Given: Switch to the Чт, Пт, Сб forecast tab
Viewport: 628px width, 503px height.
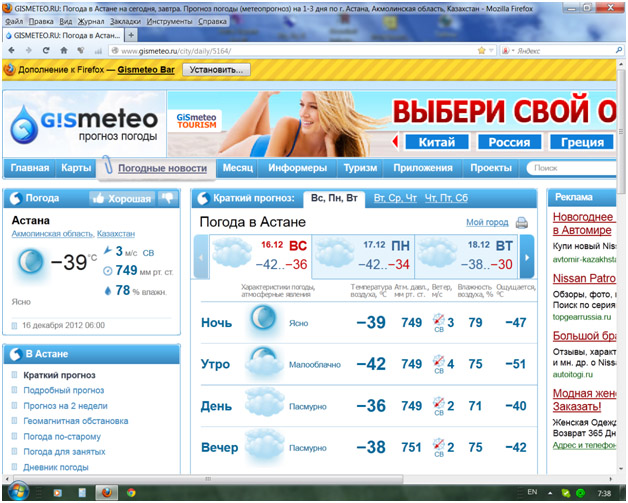Looking at the screenshot, I should (446, 198).
